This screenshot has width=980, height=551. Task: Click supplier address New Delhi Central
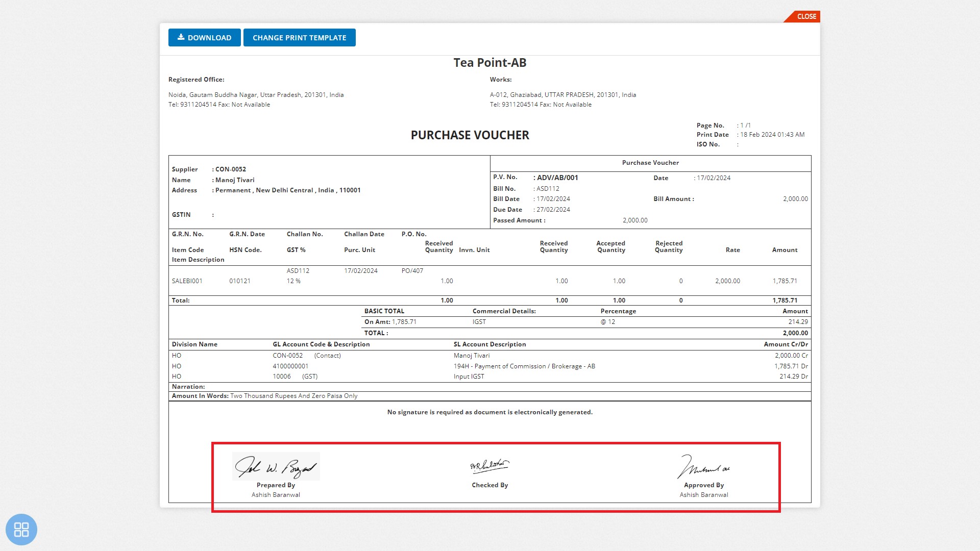click(288, 190)
